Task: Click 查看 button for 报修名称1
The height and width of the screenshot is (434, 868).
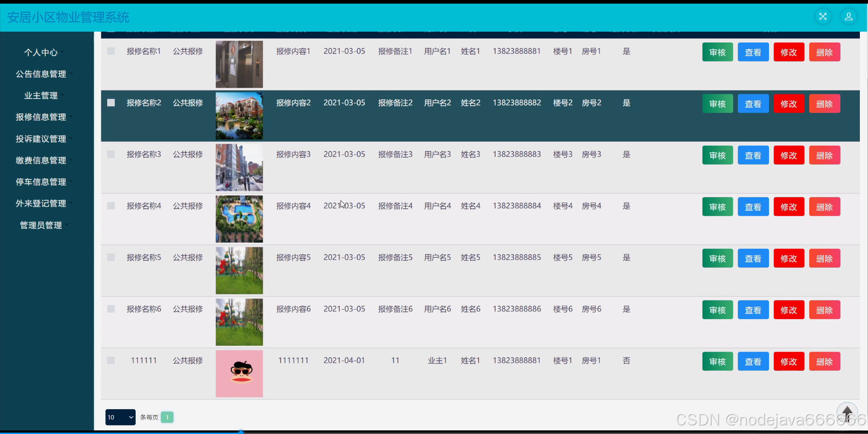Action: (753, 52)
